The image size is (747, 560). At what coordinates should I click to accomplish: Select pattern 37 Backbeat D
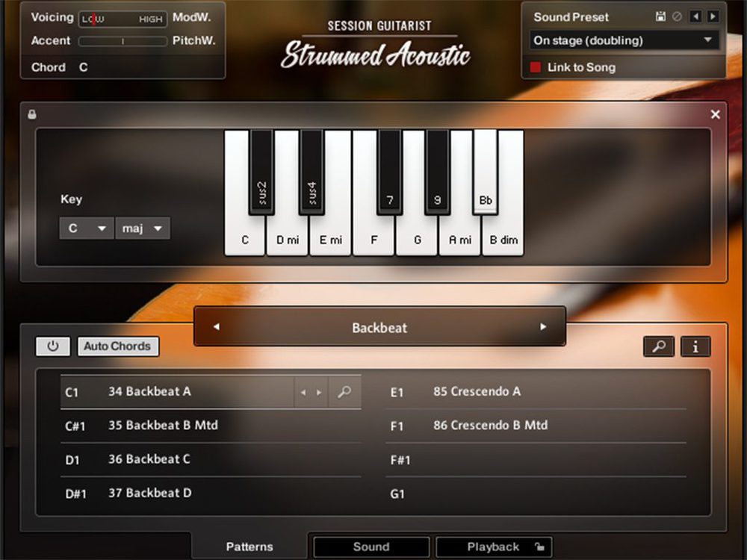pyautogui.click(x=211, y=494)
